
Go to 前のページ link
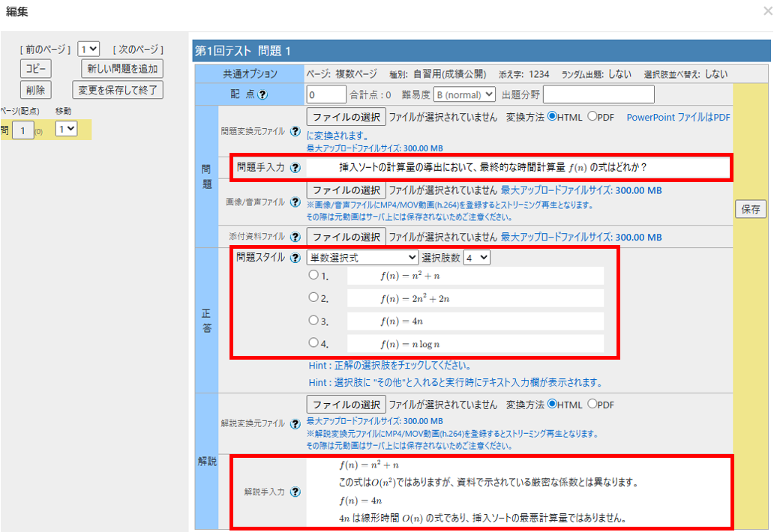click(x=45, y=49)
